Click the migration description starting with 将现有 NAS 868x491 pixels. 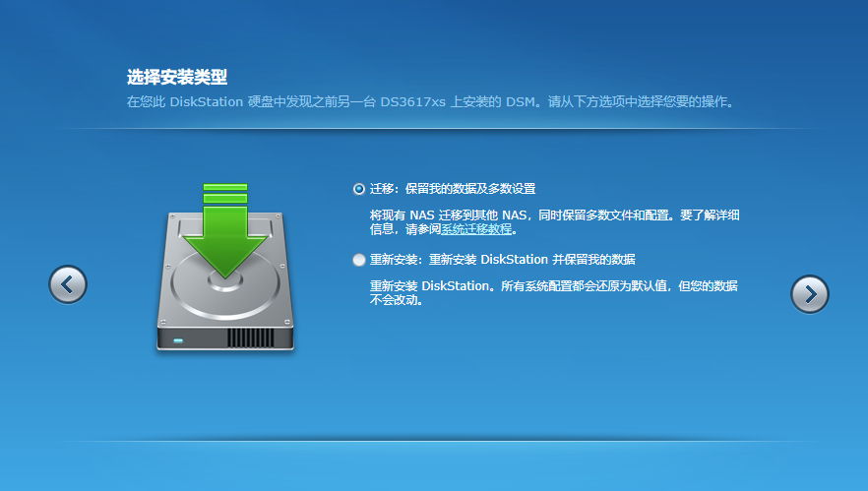555,222
